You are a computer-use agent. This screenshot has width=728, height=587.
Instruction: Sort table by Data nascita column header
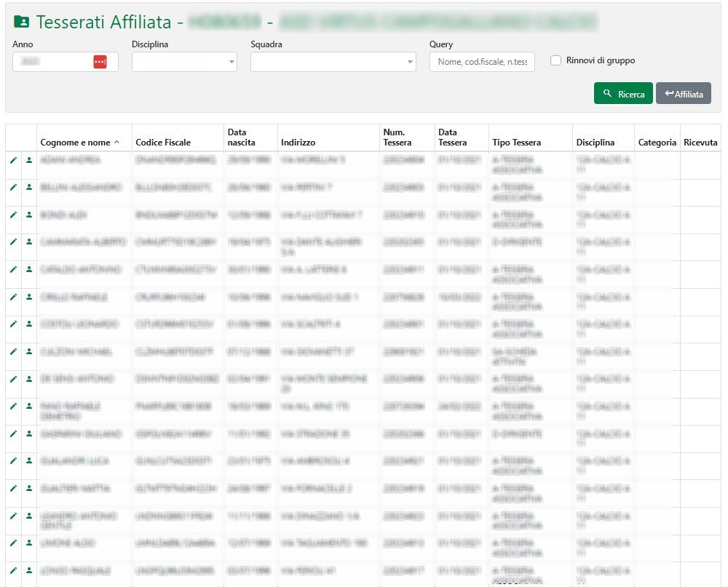(241, 137)
